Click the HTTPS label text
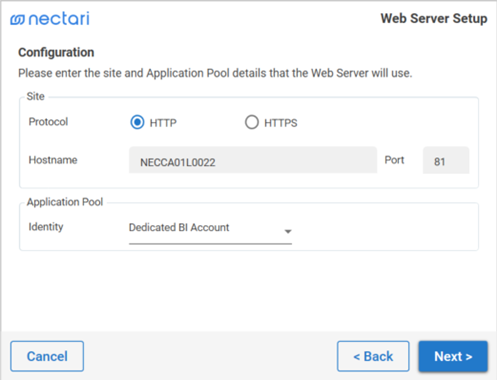The image size is (497, 380). [x=281, y=123]
